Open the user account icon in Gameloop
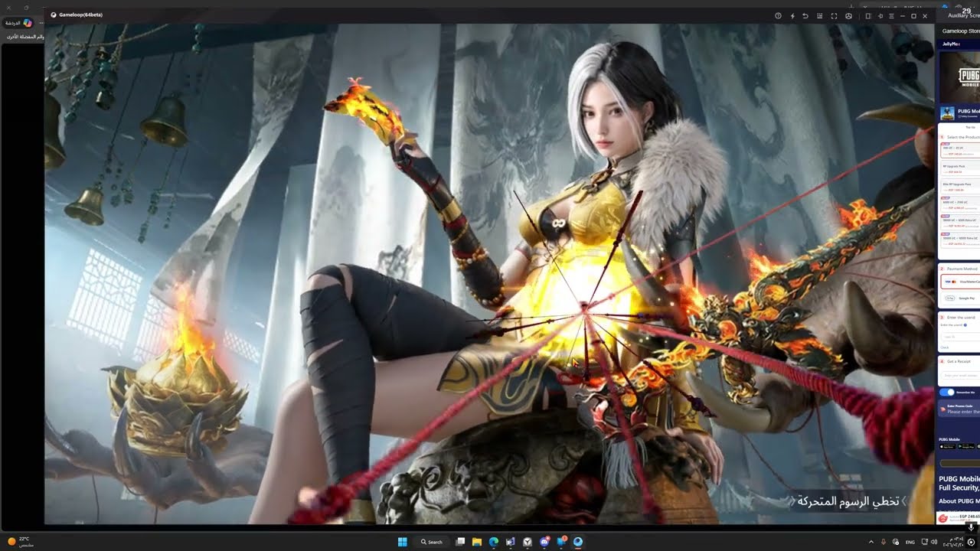980x551 pixels. tap(848, 15)
